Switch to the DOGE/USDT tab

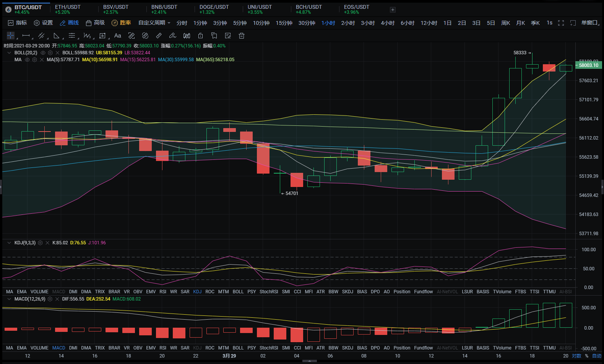214,10
